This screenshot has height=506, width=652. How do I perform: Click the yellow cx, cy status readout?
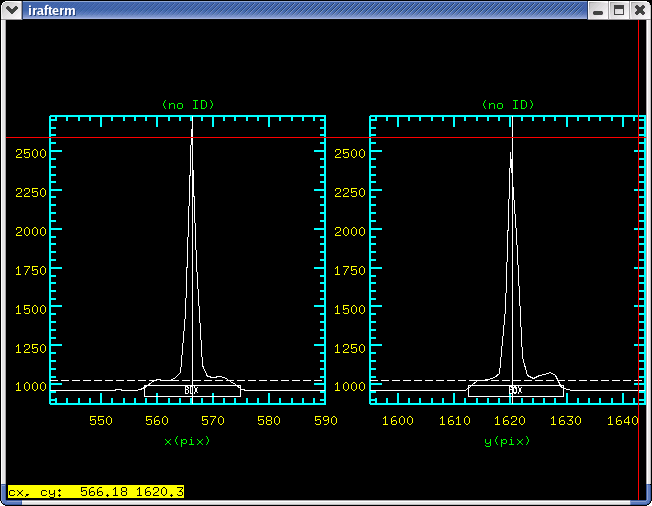click(95, 492)
